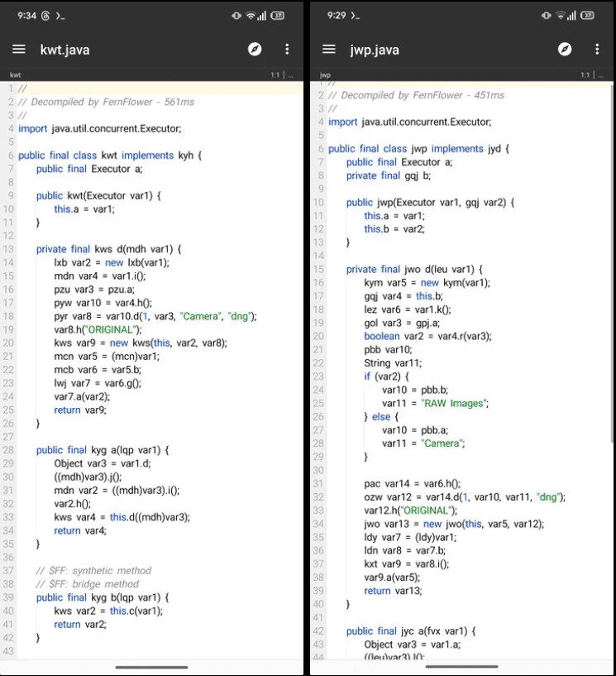Tap Wi-Fi signal icon in left status bar
Viewport: 616px width, 676px height.
tap(251, 16)
